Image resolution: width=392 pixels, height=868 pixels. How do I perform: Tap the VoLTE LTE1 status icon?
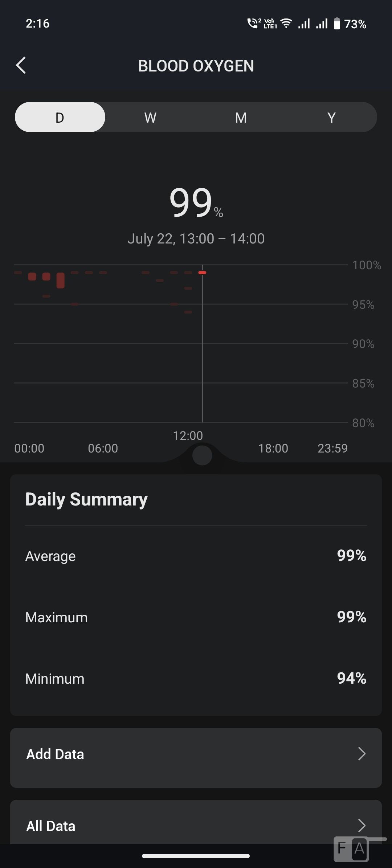click(x=270, y=24)
